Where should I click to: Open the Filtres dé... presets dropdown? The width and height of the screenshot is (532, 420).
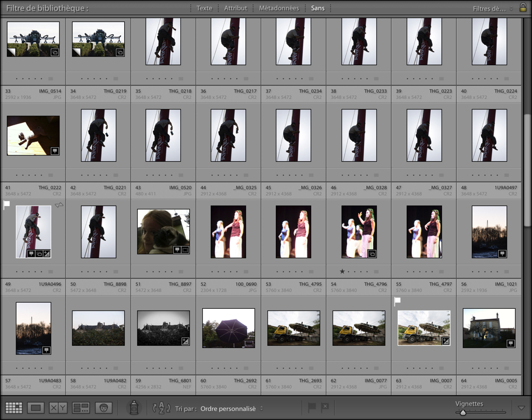tap(493, 8)
